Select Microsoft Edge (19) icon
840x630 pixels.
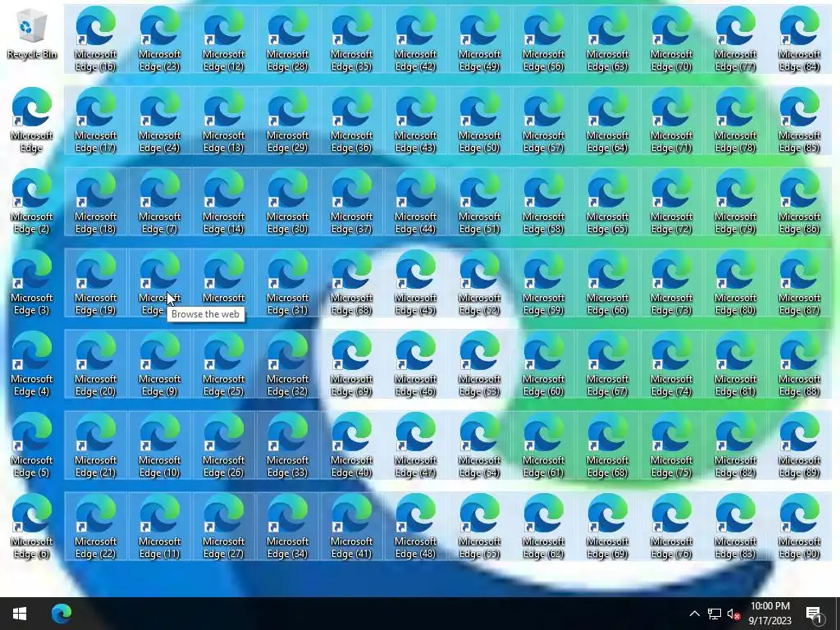pyautogui.click(x=95, y=283)
